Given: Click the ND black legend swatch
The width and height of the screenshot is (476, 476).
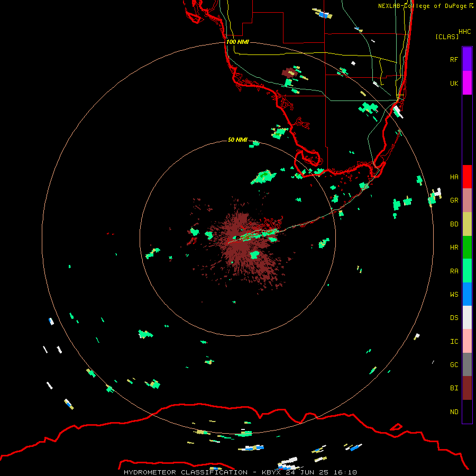Looking at the screenshot, I should point(467,411).
